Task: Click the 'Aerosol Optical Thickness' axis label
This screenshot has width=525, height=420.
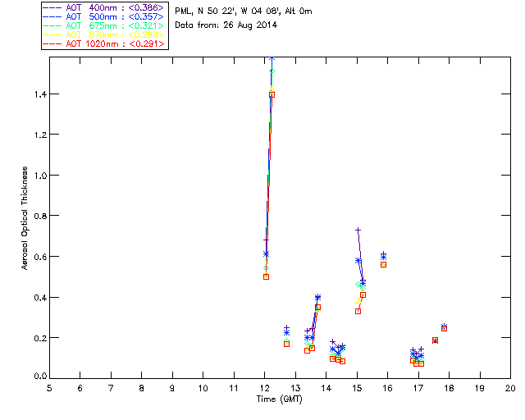Action: (x=25, y=218)
